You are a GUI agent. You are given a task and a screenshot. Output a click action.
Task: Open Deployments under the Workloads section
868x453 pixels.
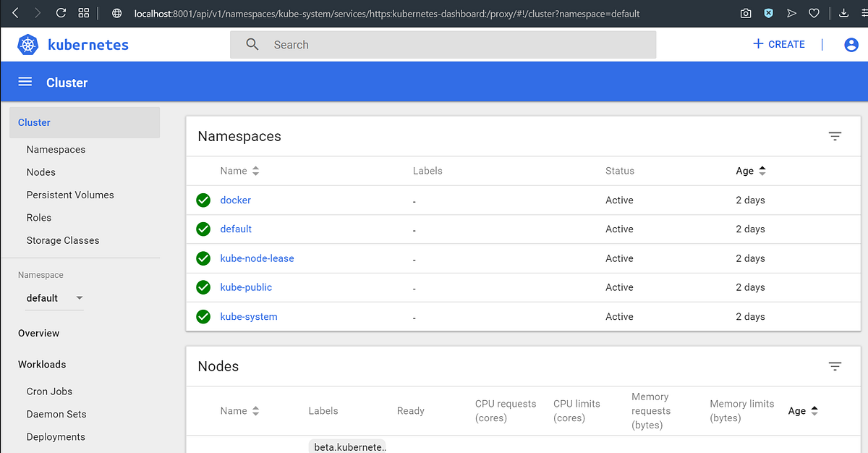pyautogui.click(x=56, y=436)
